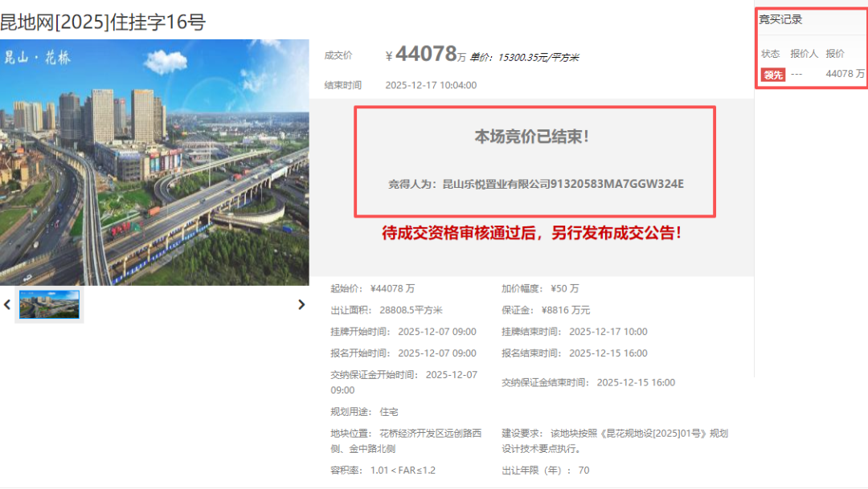
Task: Click the 状态 column header
Action: pos(771,54)
